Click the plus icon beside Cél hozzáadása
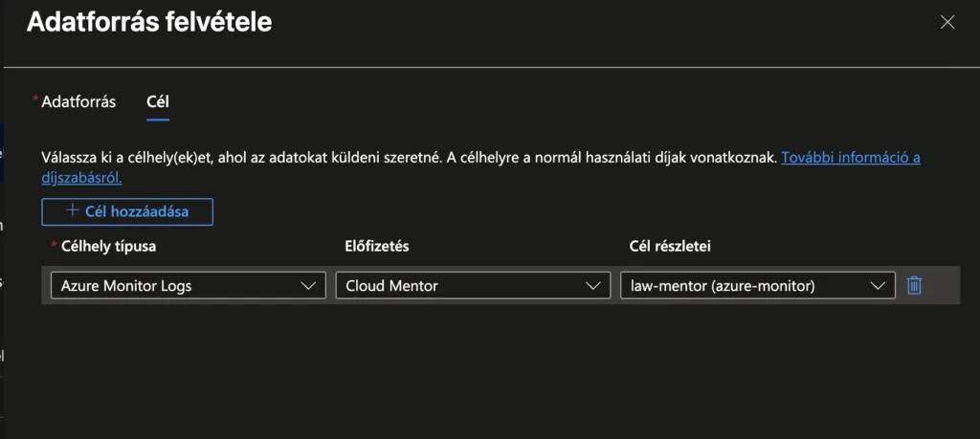Viewport: 980px width, 439px height. pos(72,211)
